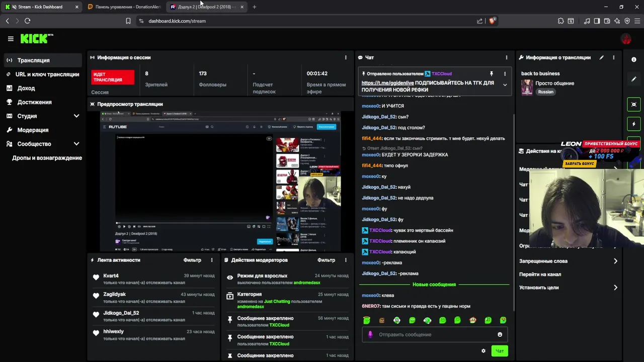Open the emoji picker smiley icon

coord(500,334)
